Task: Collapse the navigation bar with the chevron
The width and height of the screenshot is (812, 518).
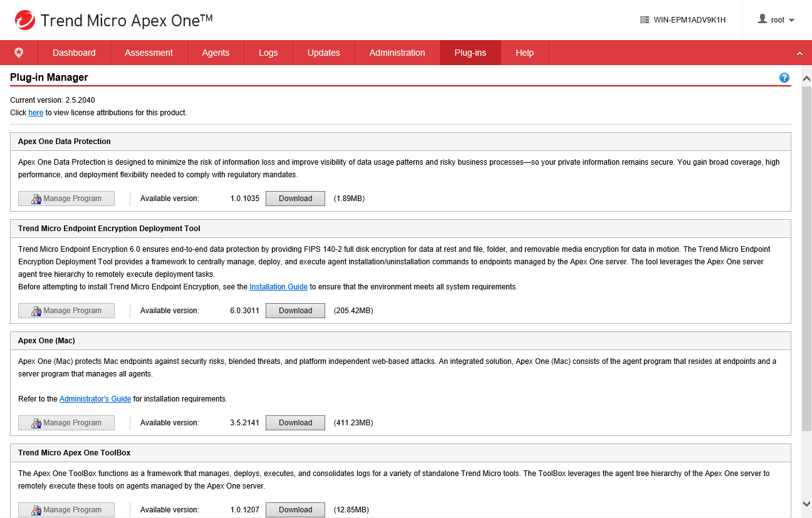Action: (x=799, y=53)
